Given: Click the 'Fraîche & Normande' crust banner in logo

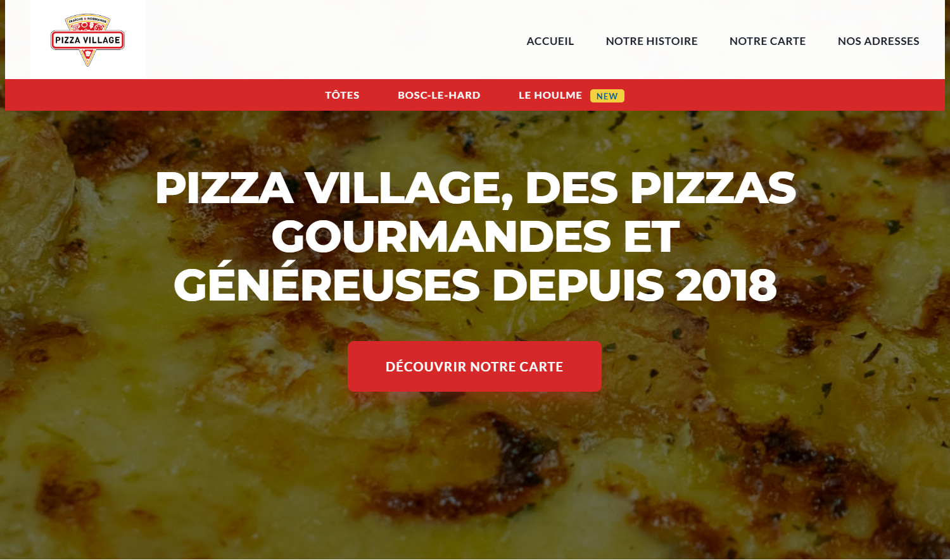Looking at the screenshot, I should click(87, 20).
